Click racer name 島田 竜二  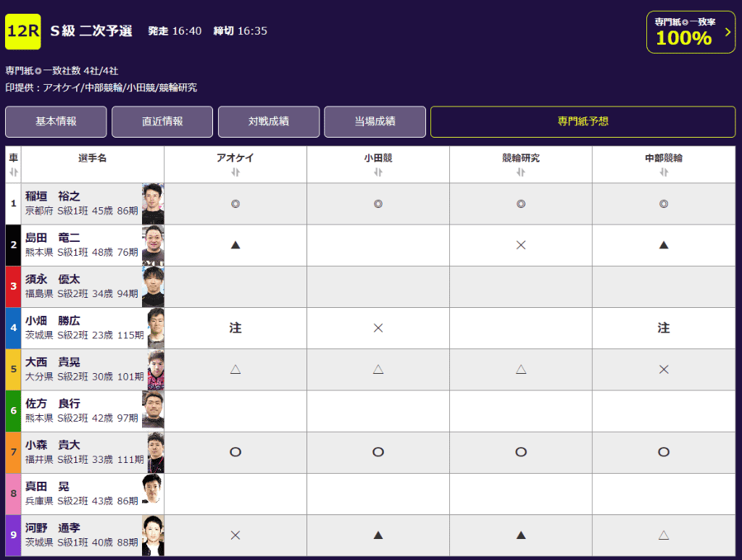point(53,238)
